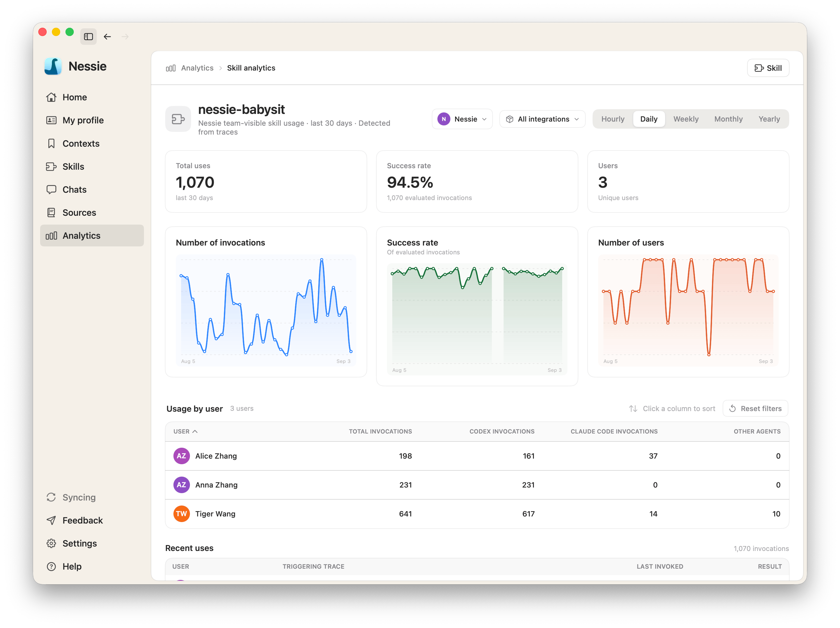Go back using the left arrow
The width and height of the screenshot is (840, 628).
107,37
